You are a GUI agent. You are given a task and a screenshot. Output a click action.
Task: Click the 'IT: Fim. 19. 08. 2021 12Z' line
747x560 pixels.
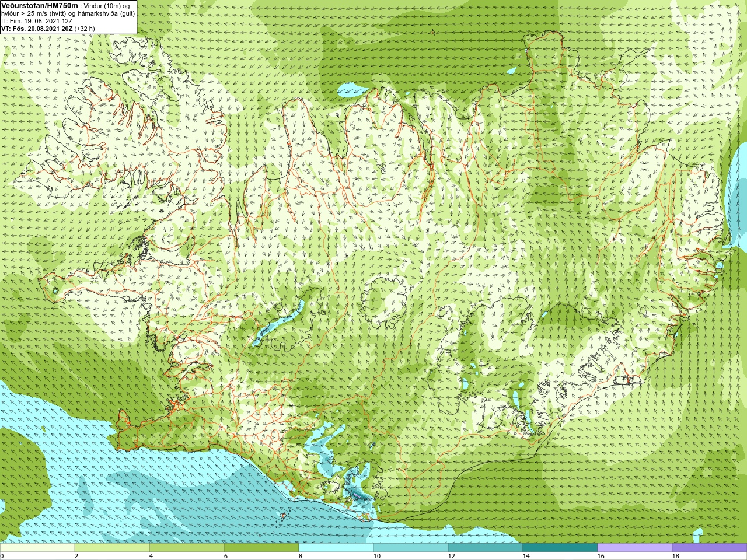(x=37, y=21)
